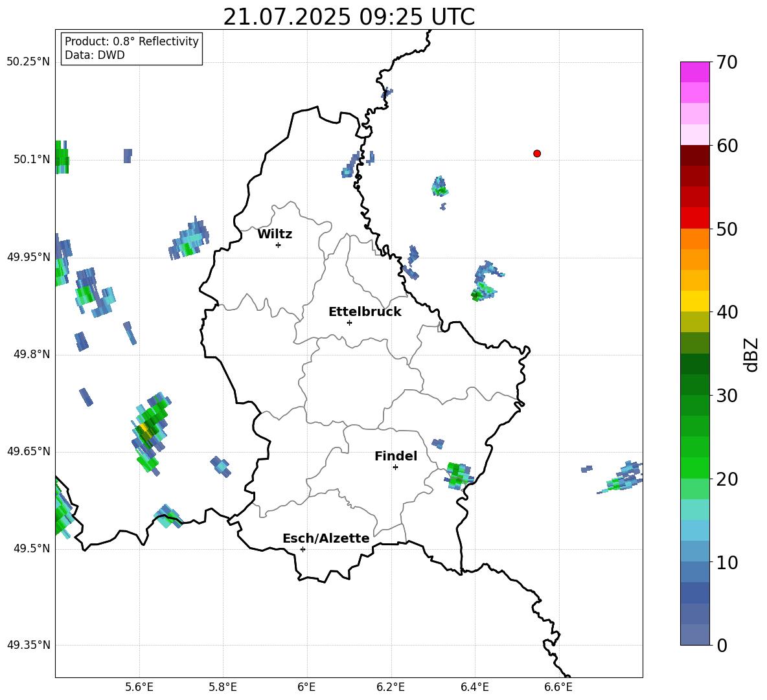Click the Esch/Alzette label
Screen dimensions: 767x700
click(326, 538)
